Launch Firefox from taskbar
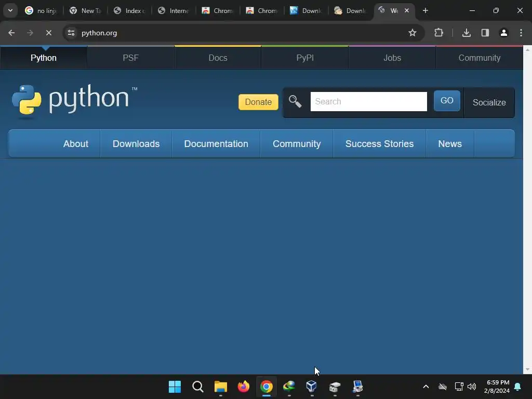Image resolution: width=532 pixels, height=399 pixels. (x=243, y=387)
